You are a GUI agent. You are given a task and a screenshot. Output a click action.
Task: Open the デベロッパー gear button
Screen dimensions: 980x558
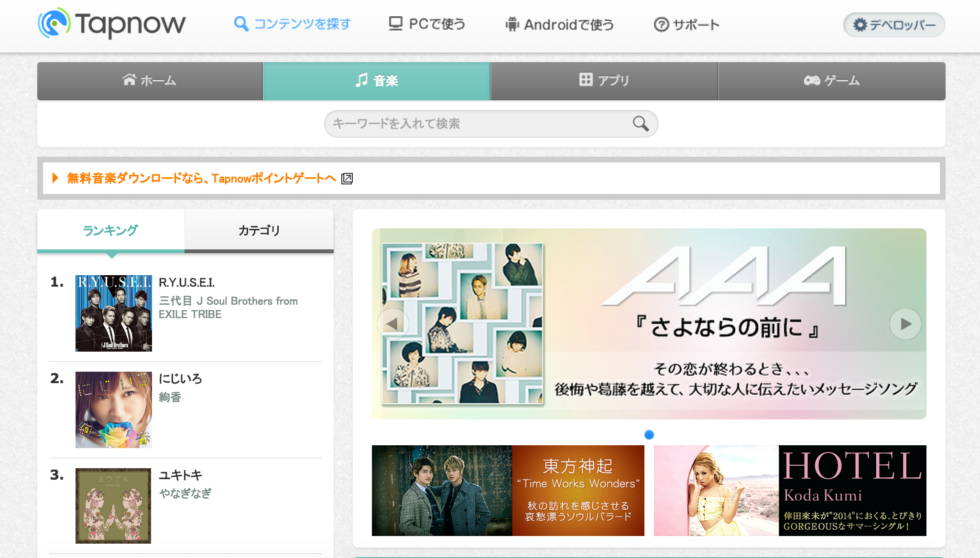(894, 25)
